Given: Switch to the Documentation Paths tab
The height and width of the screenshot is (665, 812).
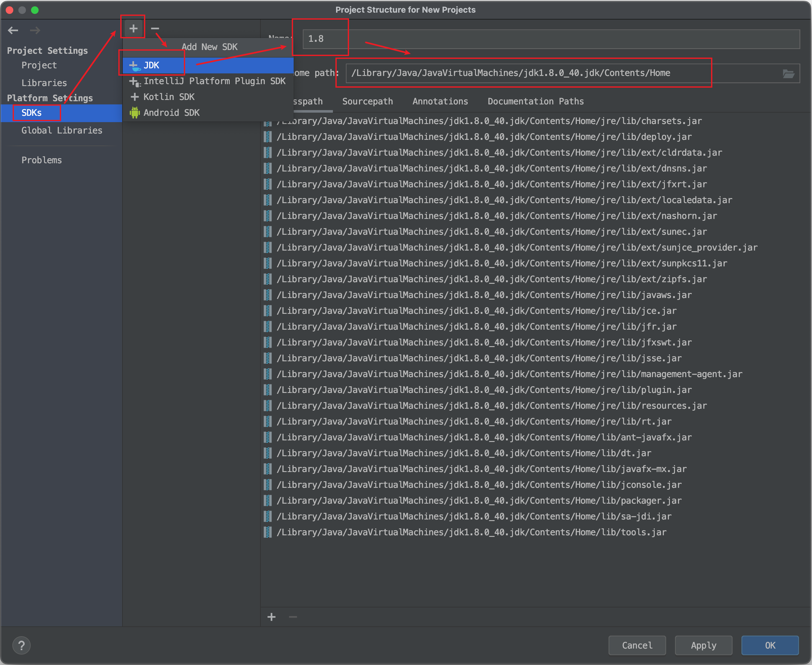Looking at the screenshot, I should click(x=536, y=102).
